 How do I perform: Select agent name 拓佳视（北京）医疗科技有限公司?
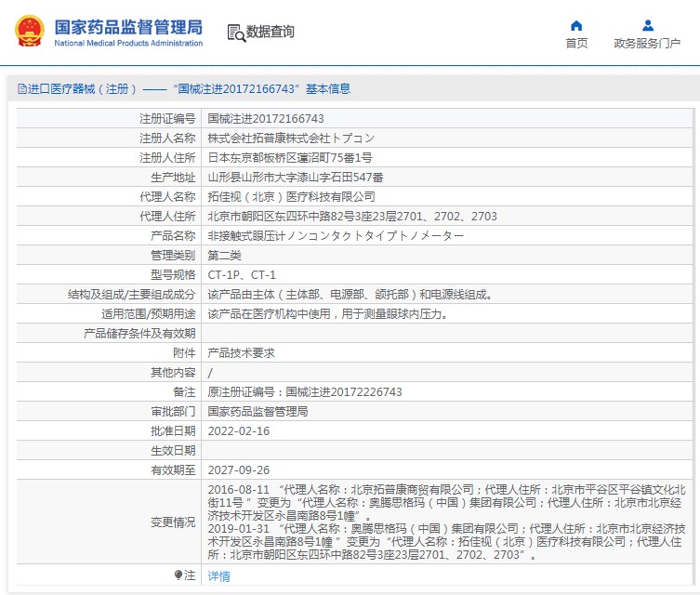pyautogui.click(x=291, y=197)
